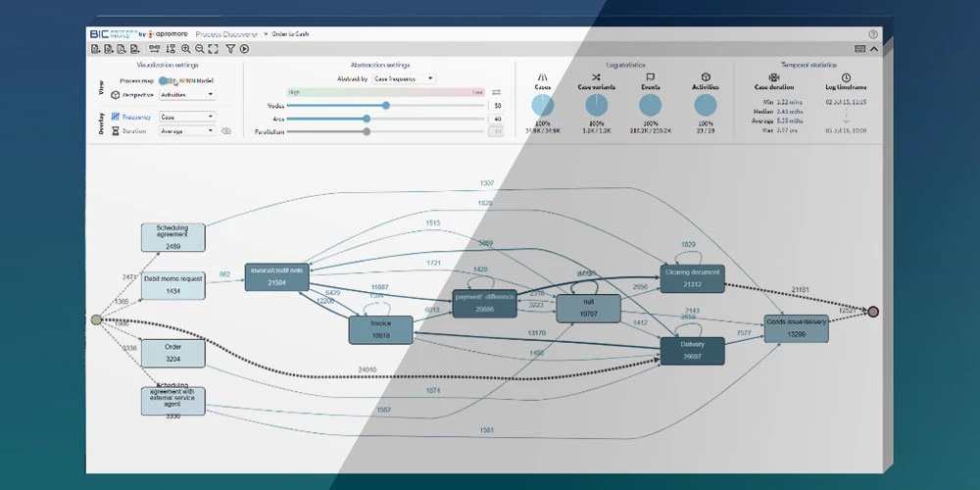Click the Nodes value field showing 50

(x=496, y=106)
